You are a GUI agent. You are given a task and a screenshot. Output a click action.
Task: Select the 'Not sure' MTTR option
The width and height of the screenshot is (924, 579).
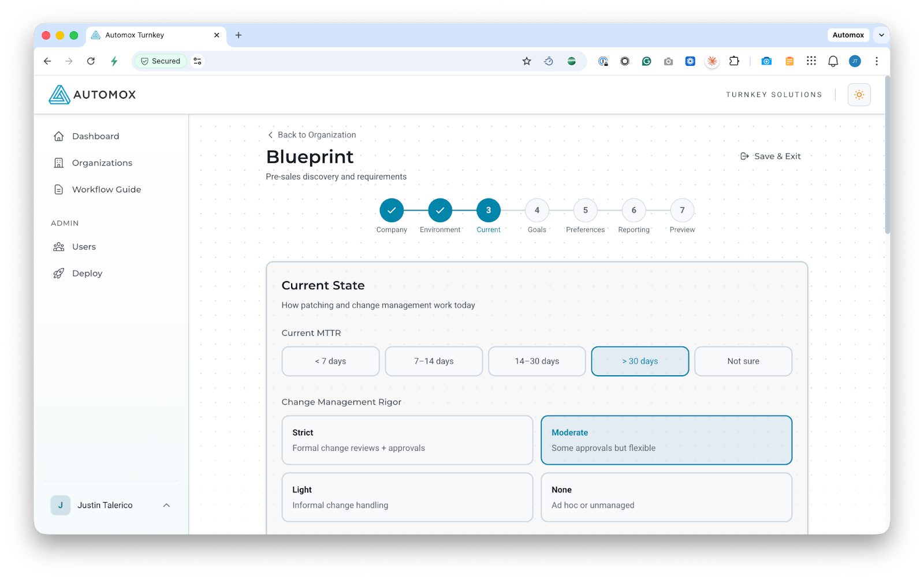pyautogui.click(x=743, y=361)
